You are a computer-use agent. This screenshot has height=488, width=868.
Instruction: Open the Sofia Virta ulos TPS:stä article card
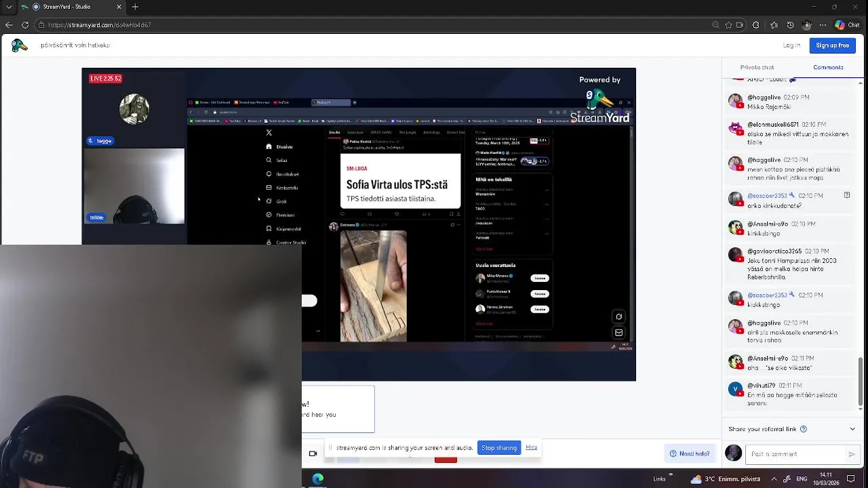400,181
